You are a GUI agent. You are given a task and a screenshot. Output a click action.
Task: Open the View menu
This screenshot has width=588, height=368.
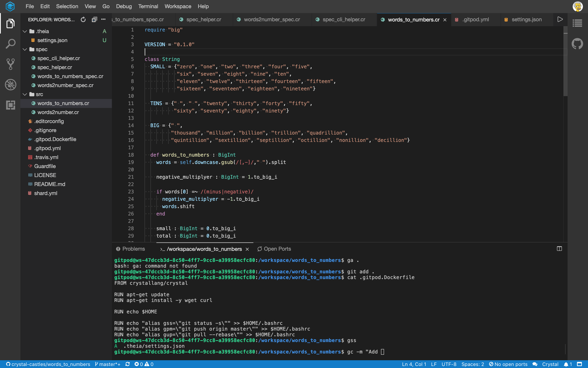click(x=90, y=6)
